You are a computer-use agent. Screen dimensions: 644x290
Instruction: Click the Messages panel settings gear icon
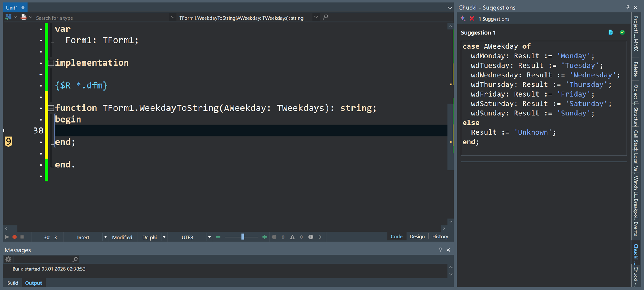(8, 259)
